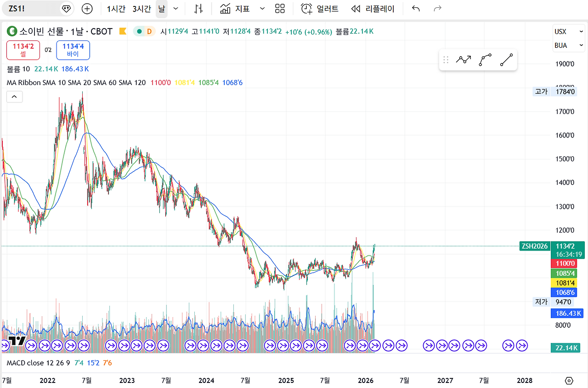The height and width of the screenshot is (388, 588).
Task: Collapse the indicator legend with the arrow button
Action: click(14, 97)
